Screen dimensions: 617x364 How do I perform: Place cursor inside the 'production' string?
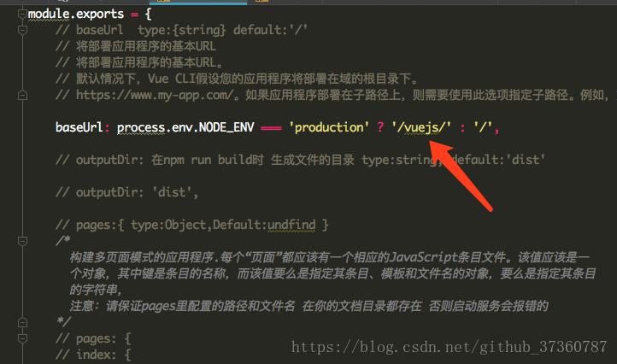pos(328,127)
